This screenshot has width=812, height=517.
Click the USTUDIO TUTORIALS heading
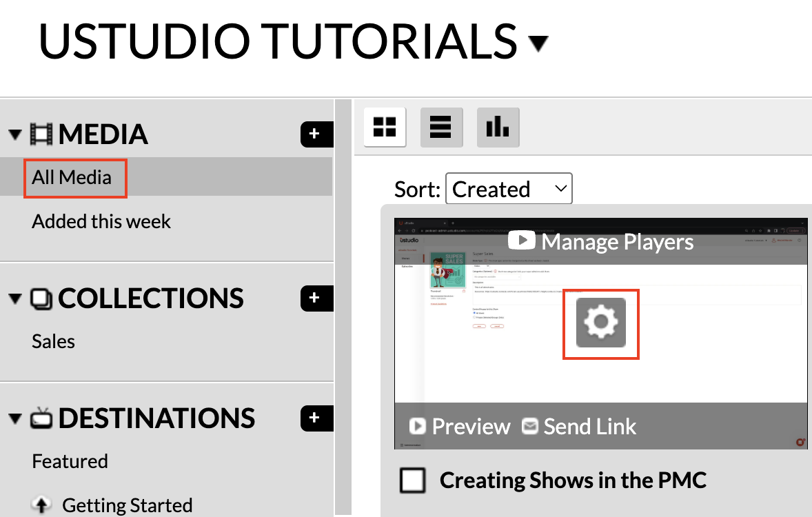click(278, 41)
